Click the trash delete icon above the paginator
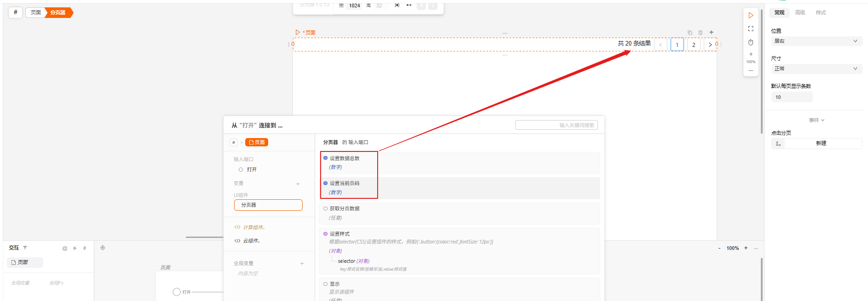 (x=701, y=33)
